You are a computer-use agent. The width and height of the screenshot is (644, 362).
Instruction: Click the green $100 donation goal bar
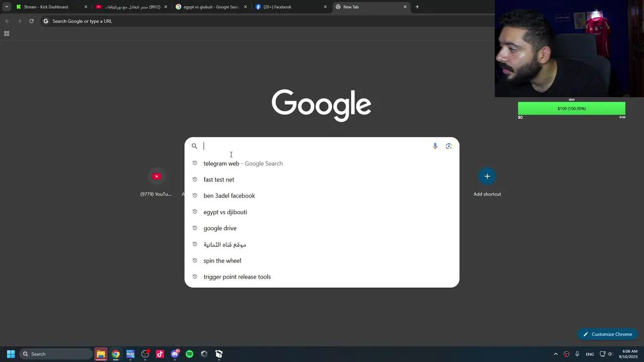[x=572, y=109]
